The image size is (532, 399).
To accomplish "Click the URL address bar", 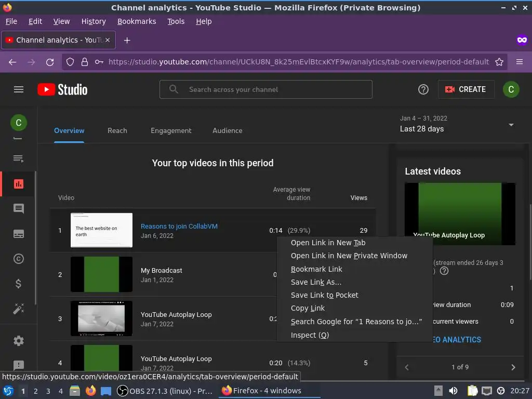I will tap(298, 62).
